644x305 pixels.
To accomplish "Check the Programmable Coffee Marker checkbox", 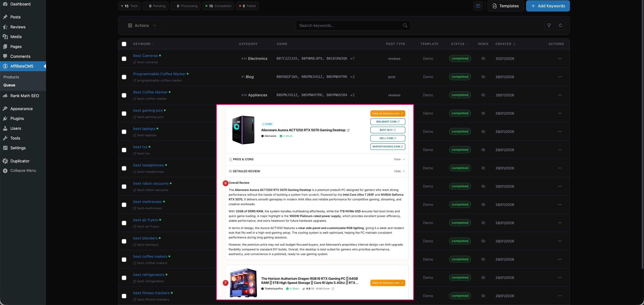I will pyautogui.click(x=124, y=77).
